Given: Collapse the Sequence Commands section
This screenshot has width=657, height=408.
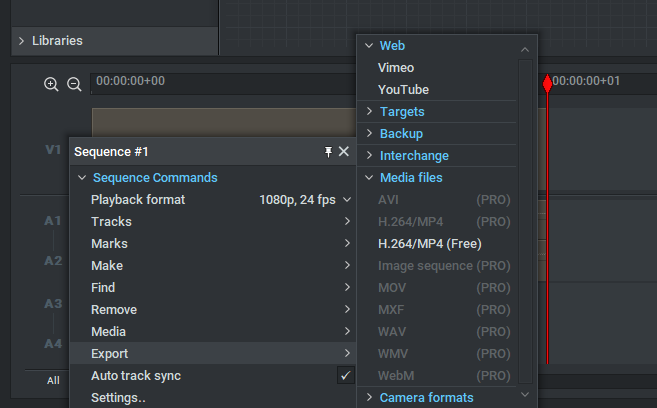Looking at the screenshot, I should click(x=82, y=178).
